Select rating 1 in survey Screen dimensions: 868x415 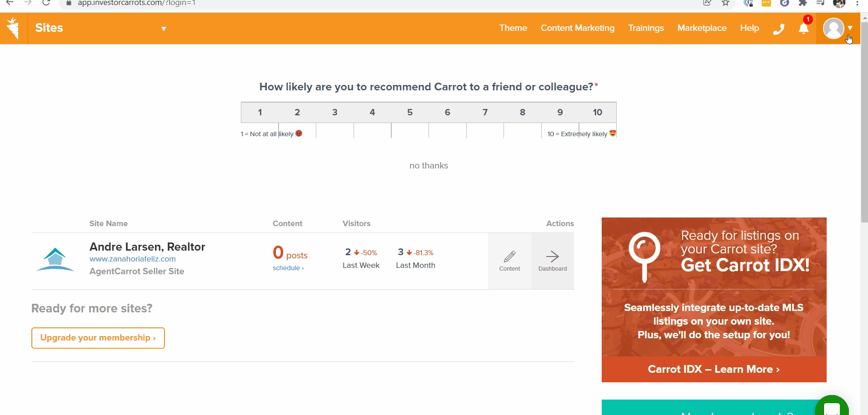[x=260, y=112]
